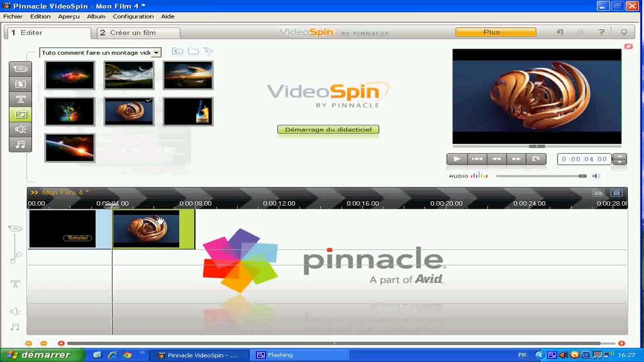Click the red flag icon above preview
The image size is (644, 362).
click(628, 46)
